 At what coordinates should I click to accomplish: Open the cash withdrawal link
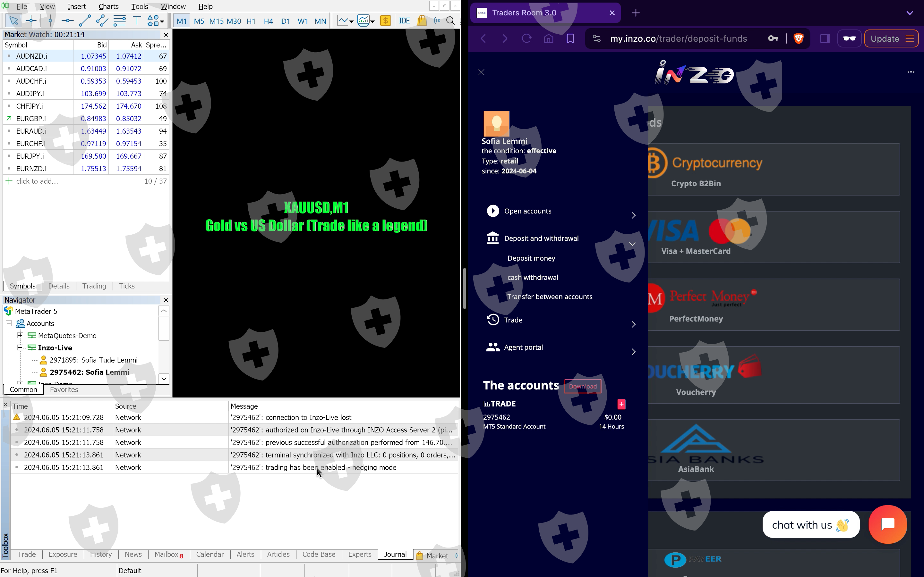pos(533,277)
